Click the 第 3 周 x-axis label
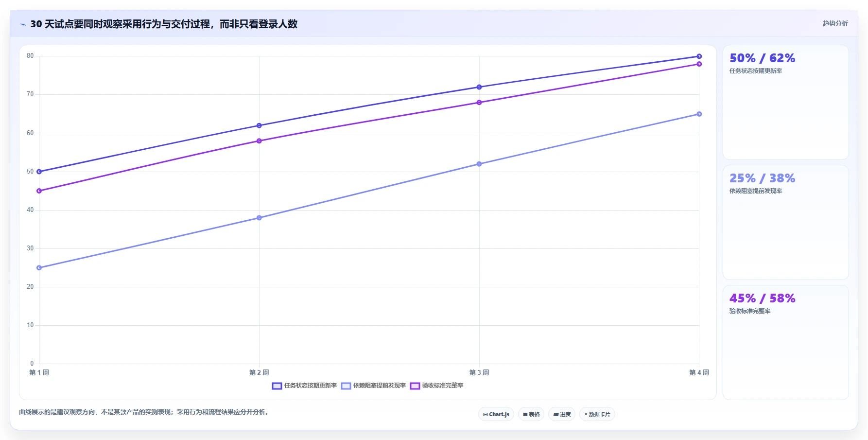The width and height of the screenshot is (868, 440). pos(479,373)
